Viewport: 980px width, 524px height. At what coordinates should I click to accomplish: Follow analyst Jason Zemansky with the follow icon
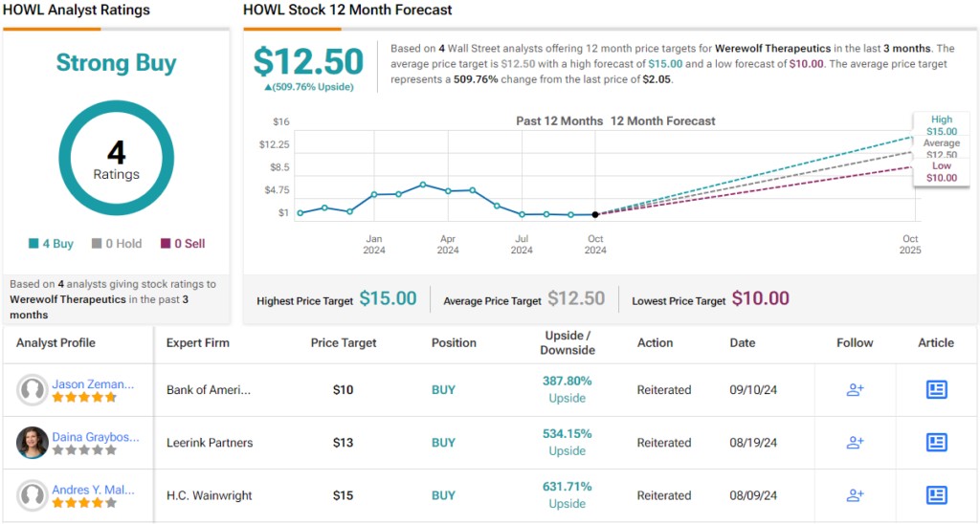point(855,390)
